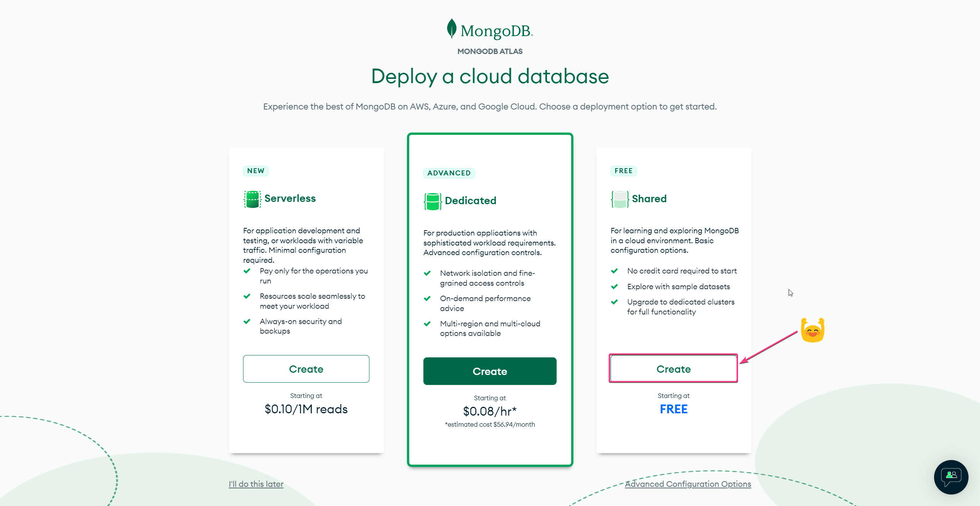The height and width of the screenshot is (506, 980).
Task: Click the 'Deploy a cloud database' heading
Action: pyautogui.click(x=490, y=76)
